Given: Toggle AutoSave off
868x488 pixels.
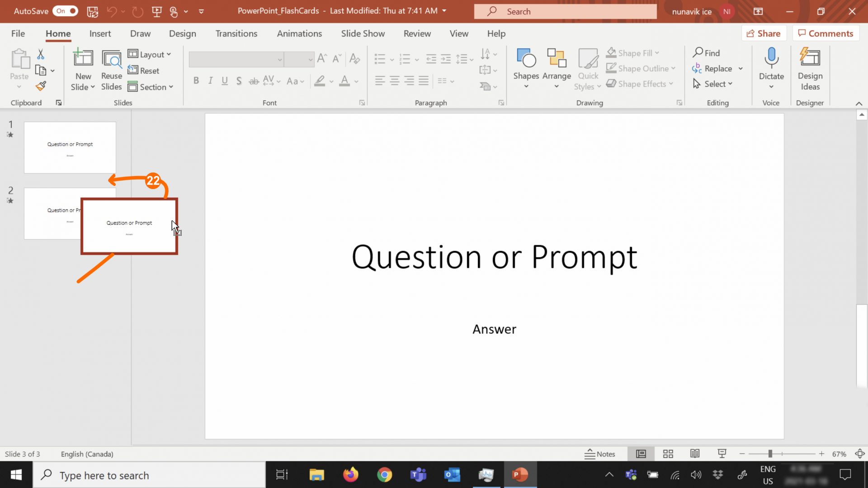Looking at the screenshot, I should [65, 11].
